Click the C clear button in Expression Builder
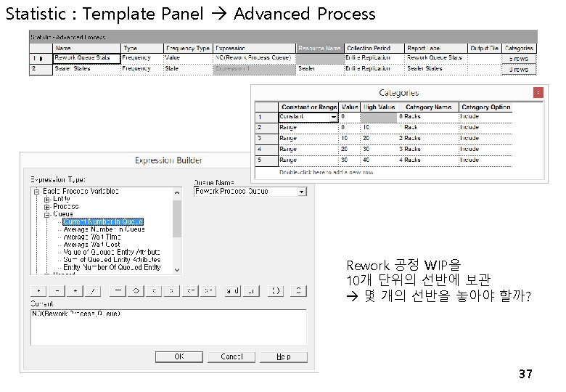566x392 pixels. tap(298, 291)
